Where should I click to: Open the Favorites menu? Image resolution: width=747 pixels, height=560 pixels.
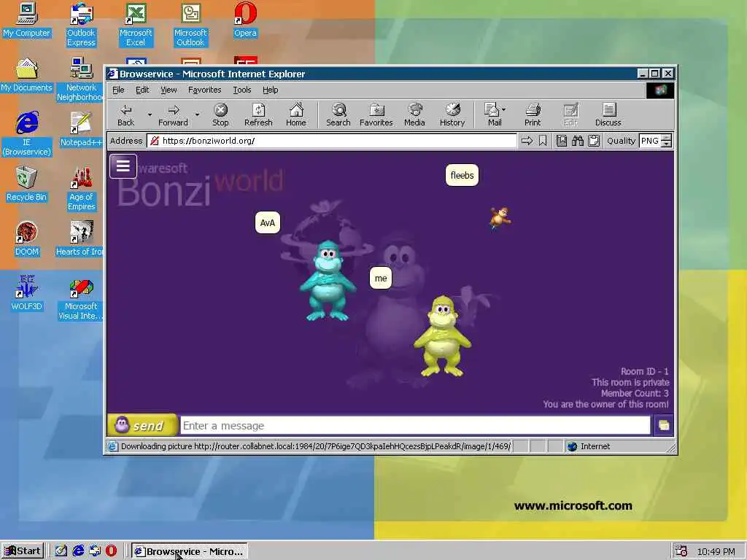204,90
